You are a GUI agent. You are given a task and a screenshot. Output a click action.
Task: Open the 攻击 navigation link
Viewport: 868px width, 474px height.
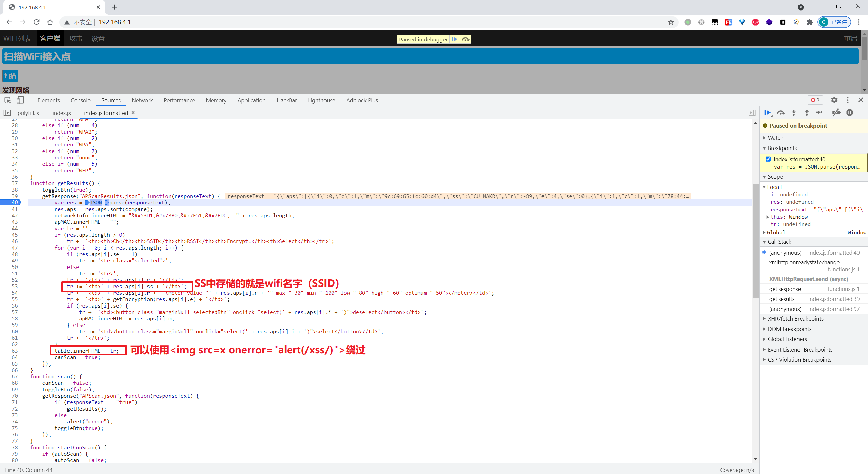[76, 38]
